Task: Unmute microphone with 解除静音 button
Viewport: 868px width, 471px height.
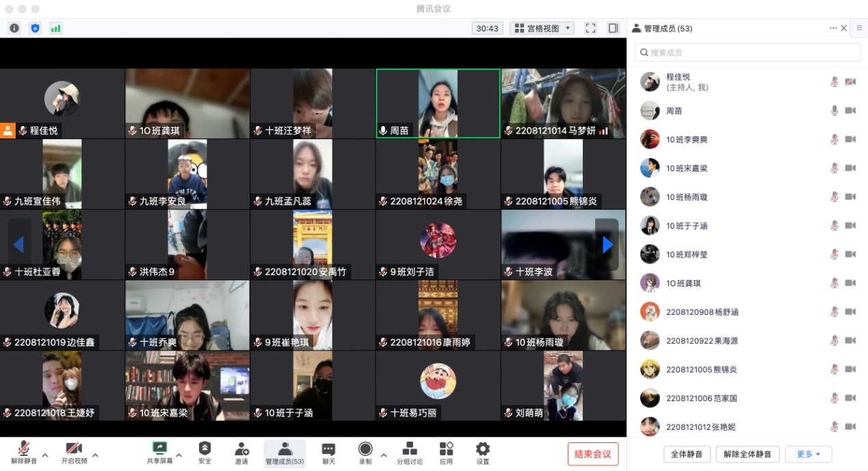Action: 23,453
